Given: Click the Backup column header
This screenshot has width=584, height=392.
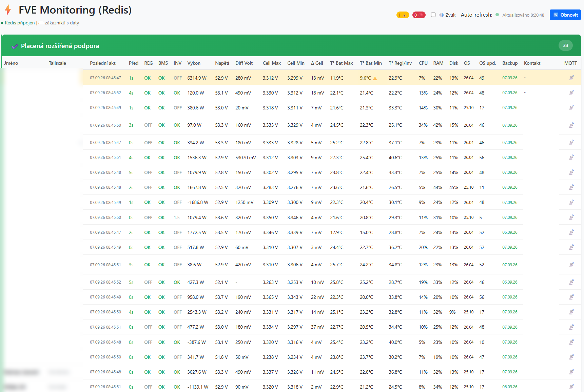Looking at the screenshot, I should [x=510, y=63].
